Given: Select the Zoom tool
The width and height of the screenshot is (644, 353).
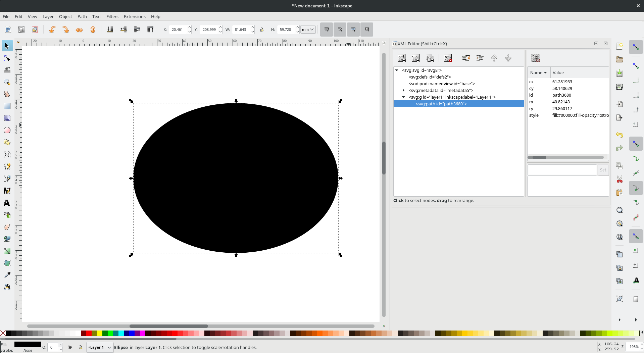Looking at the screenshot, I should tap(7, 82).
